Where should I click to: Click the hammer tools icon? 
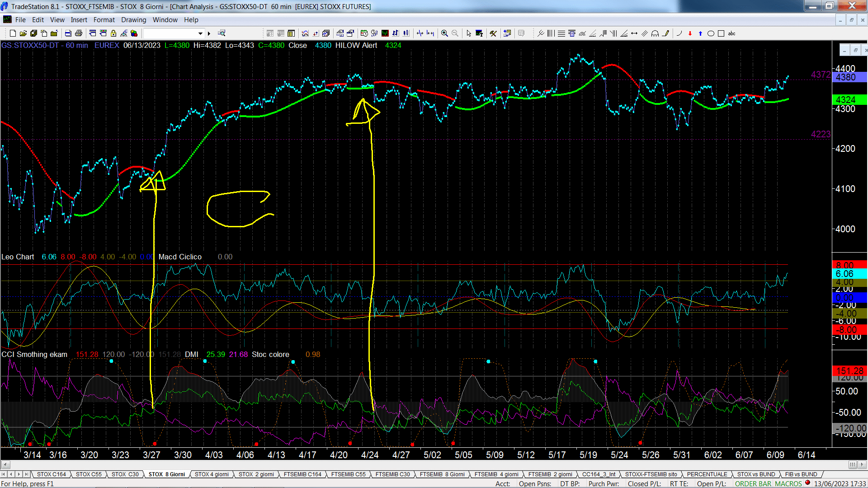coord(493,33)
